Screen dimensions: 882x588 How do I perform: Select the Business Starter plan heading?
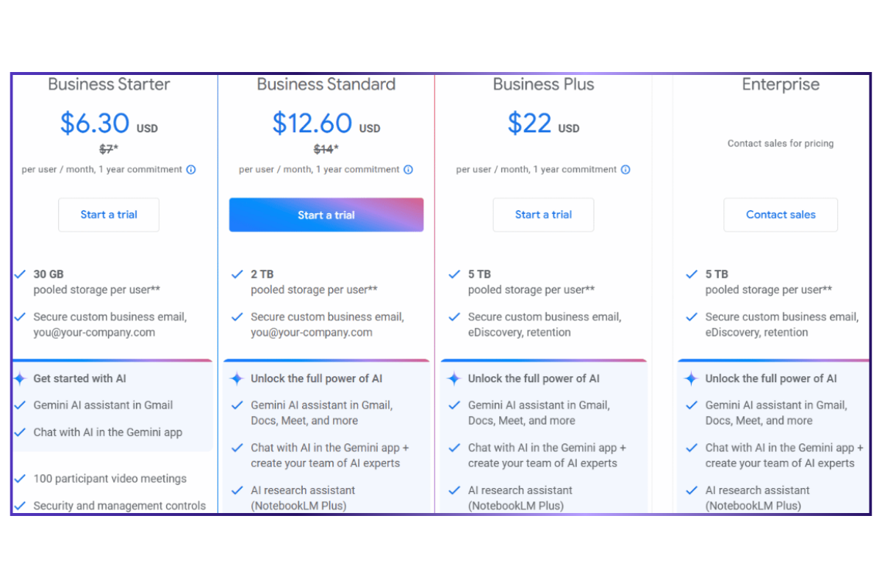[x=109, y=85]
